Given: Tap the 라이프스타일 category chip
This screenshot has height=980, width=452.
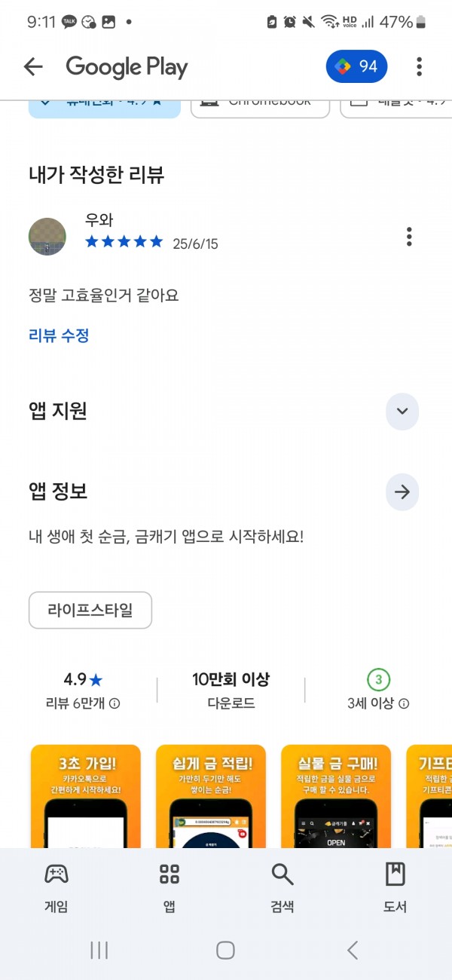Looking at the screenshot, I should click(x=90, y=610).
